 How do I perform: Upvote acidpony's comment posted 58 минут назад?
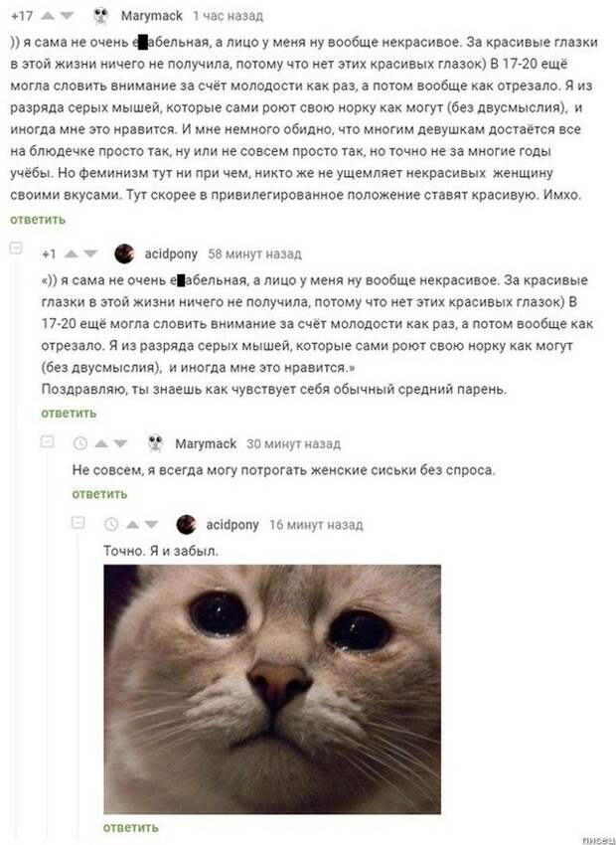tap(72, 253)
